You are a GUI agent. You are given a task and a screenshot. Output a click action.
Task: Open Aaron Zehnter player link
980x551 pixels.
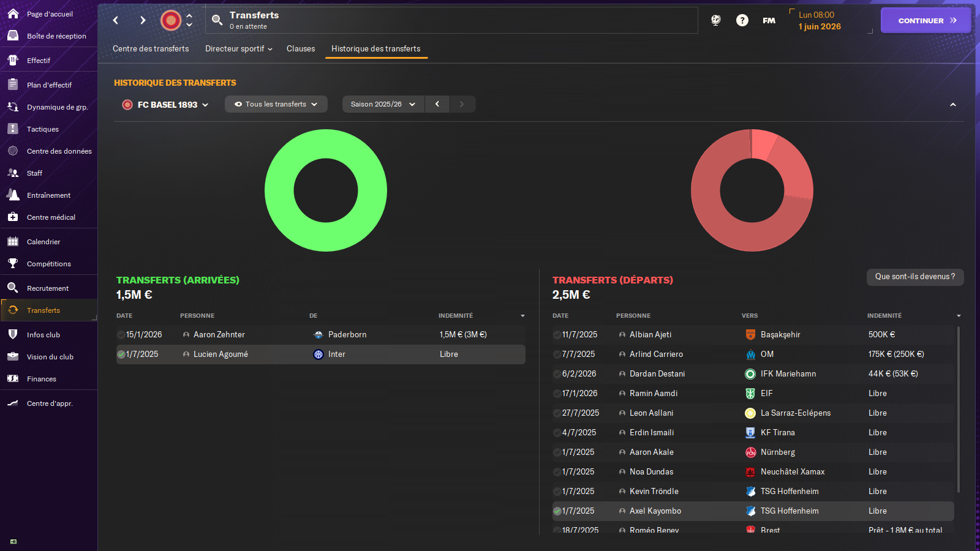(219, 335)
